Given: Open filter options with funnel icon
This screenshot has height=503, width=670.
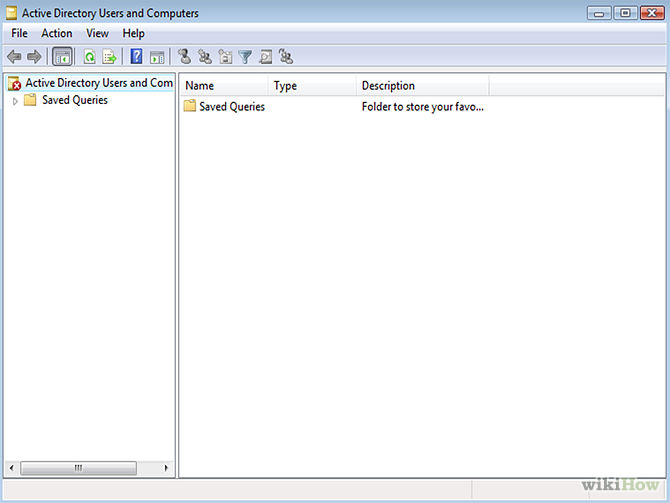Looking at the screenshot, I should pyautogui.click(x=245, y=56).
